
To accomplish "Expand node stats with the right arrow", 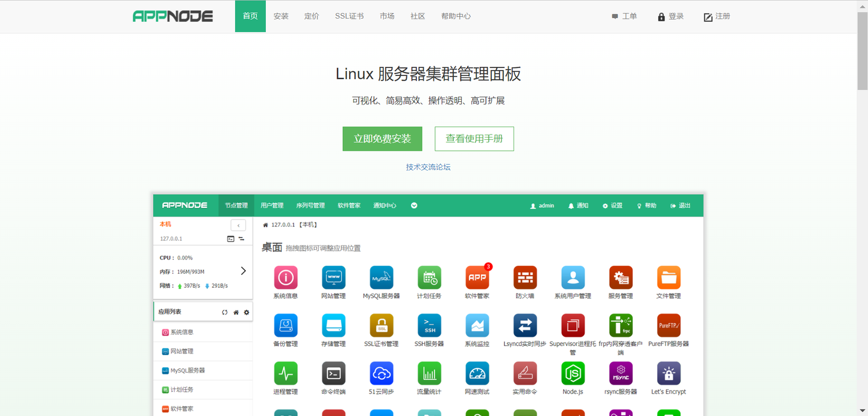I will [243, 271].
